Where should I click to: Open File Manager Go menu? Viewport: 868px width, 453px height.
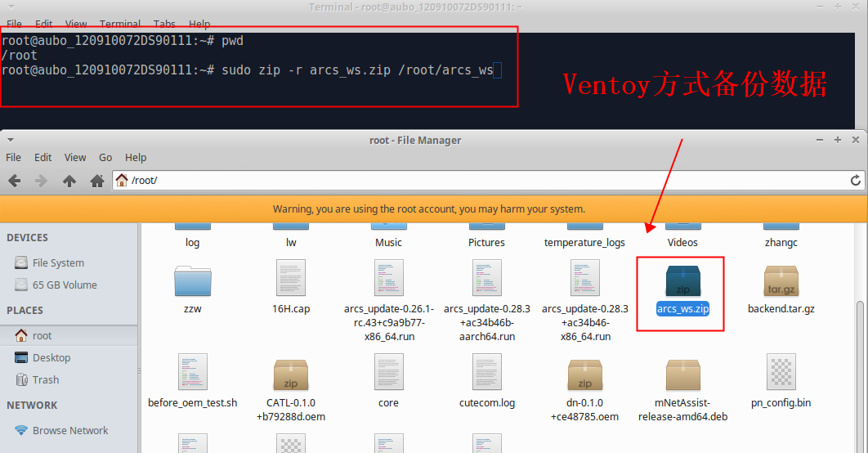[105, 157]
